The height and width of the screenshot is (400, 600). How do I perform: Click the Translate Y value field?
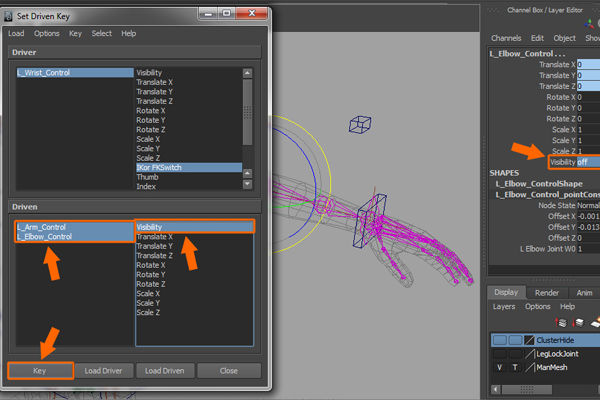[588, 75]
